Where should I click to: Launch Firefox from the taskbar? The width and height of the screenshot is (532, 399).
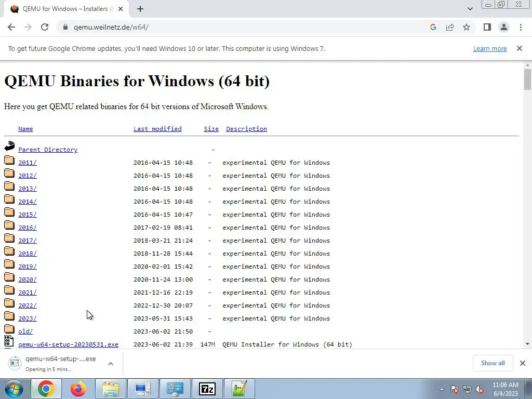click(78, 389)
